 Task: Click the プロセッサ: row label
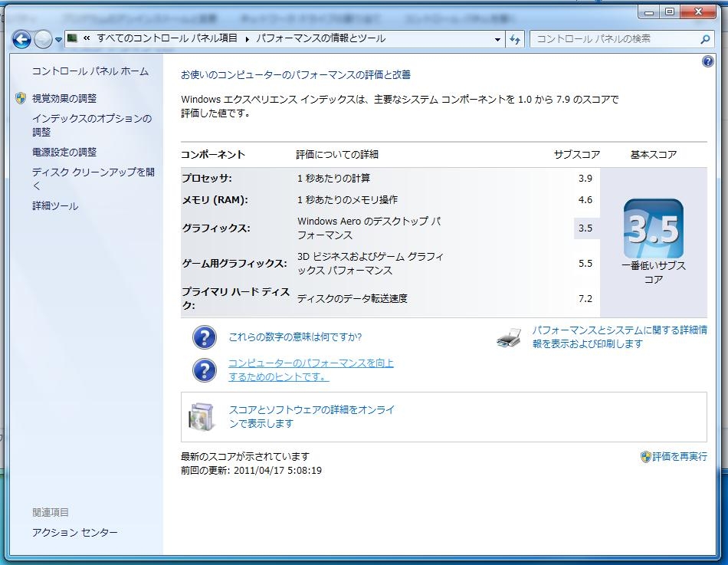[x=207, y=178]
